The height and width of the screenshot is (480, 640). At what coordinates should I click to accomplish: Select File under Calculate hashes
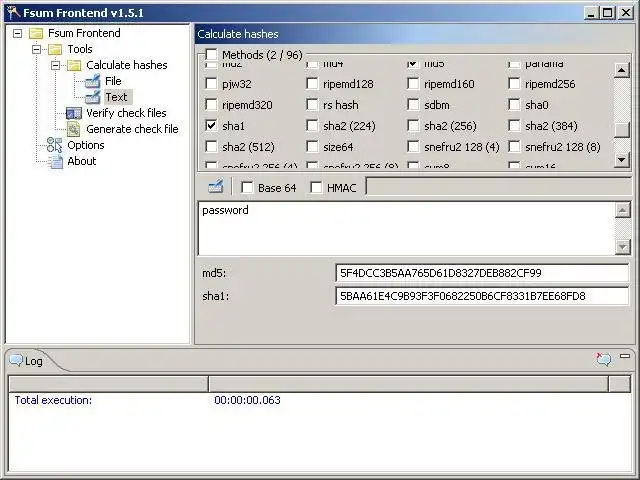pos(113,81)
